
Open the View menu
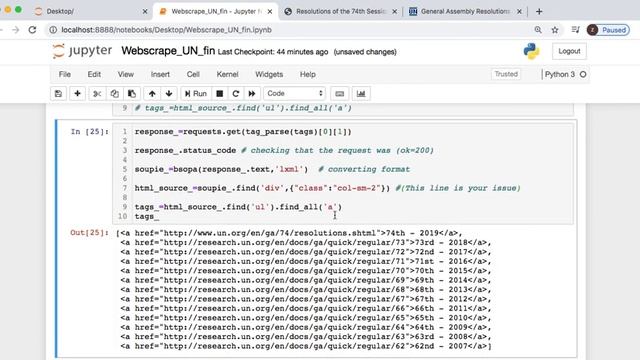pos(126,74)
